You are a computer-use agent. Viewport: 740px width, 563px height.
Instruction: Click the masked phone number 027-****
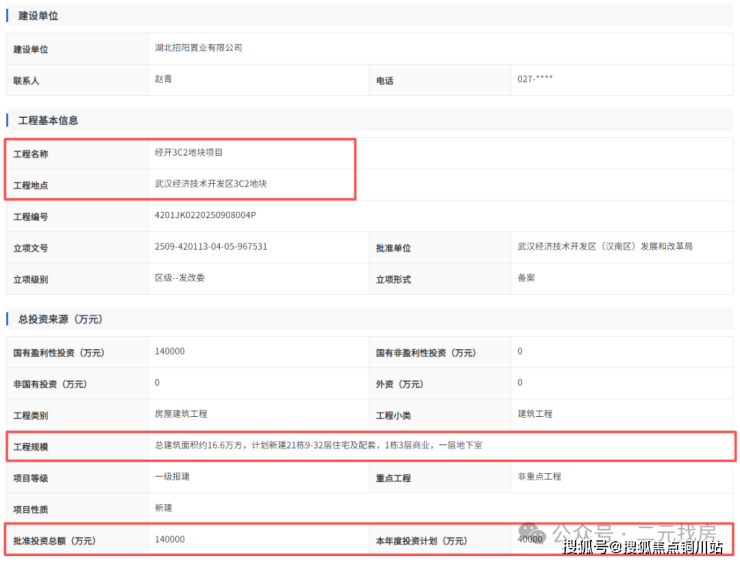point(535,79)
